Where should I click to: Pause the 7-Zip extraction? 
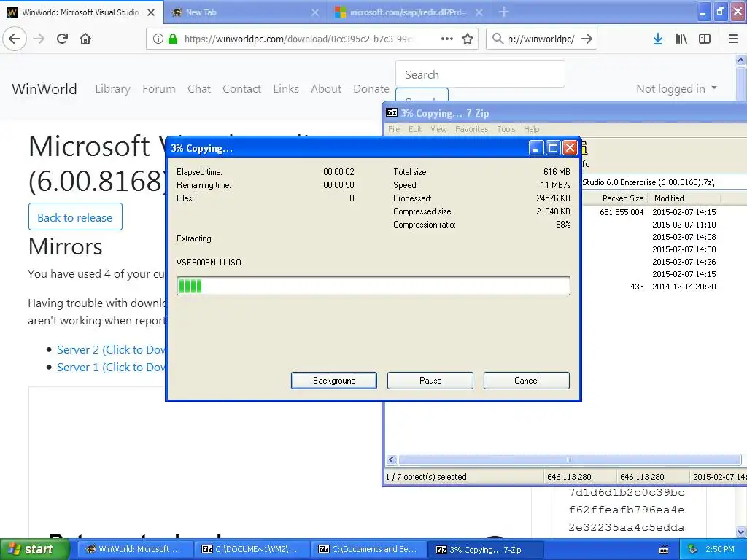[x=430, y=381]
